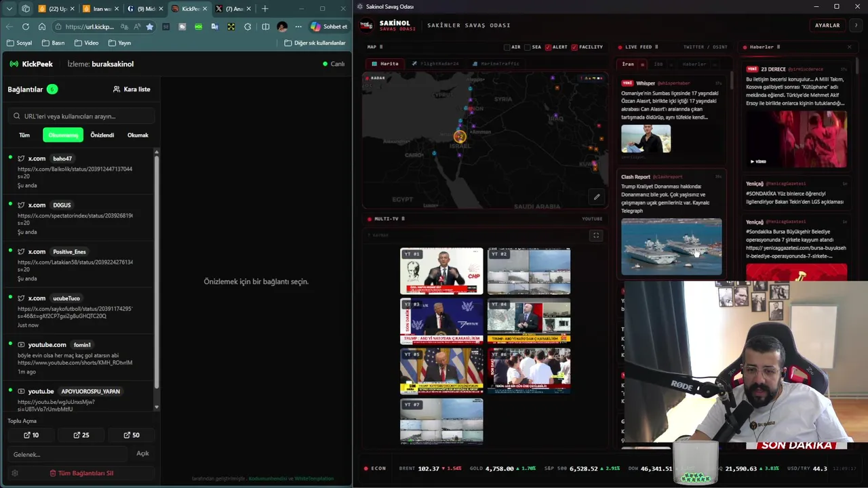Screen dimensions: 868x488
Task: Open the tab search dropdown arrow
Action: click(x=9, y=9)
